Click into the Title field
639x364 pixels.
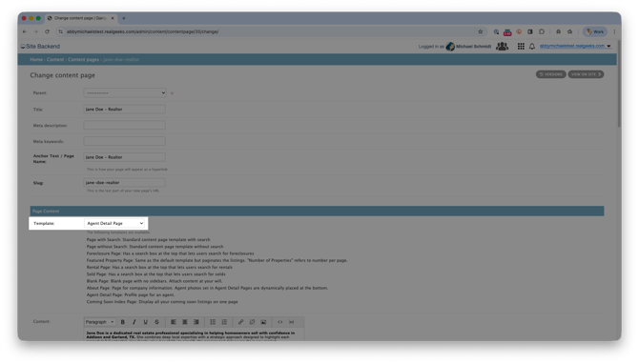(x=124, y=110)
